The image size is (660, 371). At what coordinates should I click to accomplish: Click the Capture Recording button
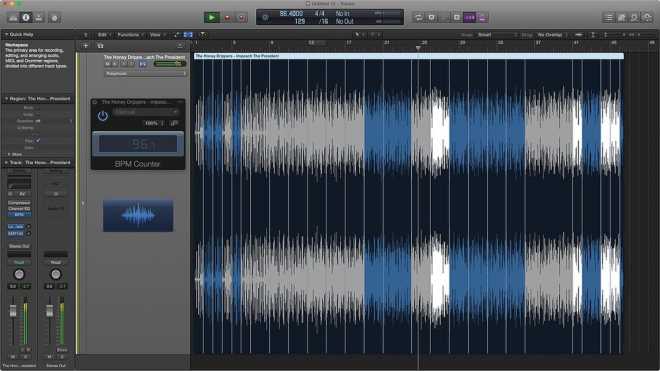pos(242,18)
